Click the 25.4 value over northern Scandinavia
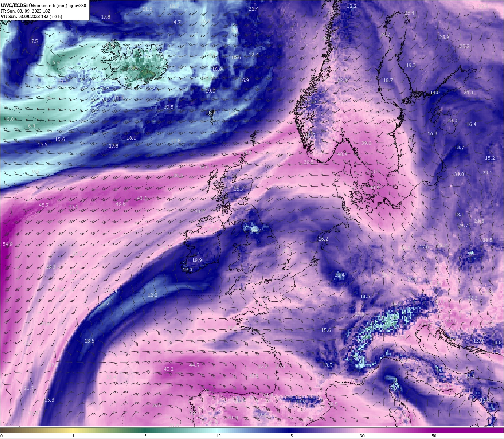Screen dimensions: 504x439 pyautogui.click(x=409, y=13)
